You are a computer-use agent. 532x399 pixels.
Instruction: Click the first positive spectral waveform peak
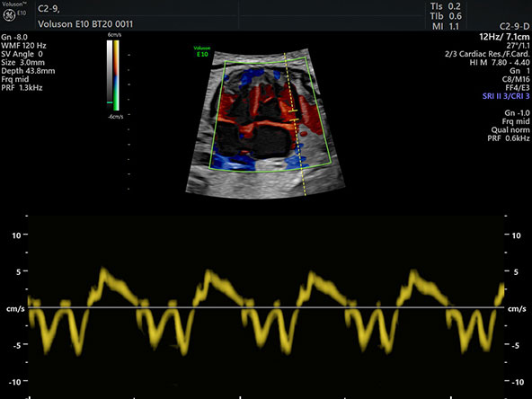[x=103, y=270]
